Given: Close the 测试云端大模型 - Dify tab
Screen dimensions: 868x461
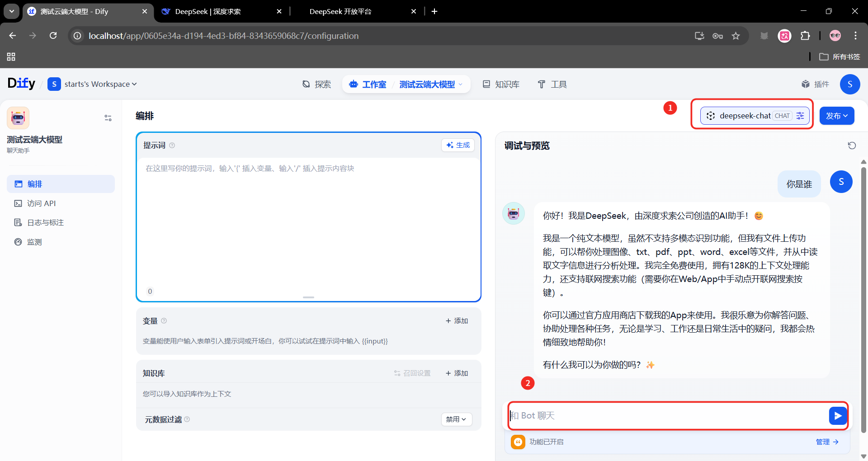Looking at the screenshot, I should pyautogui.click(x=145, y=11).
